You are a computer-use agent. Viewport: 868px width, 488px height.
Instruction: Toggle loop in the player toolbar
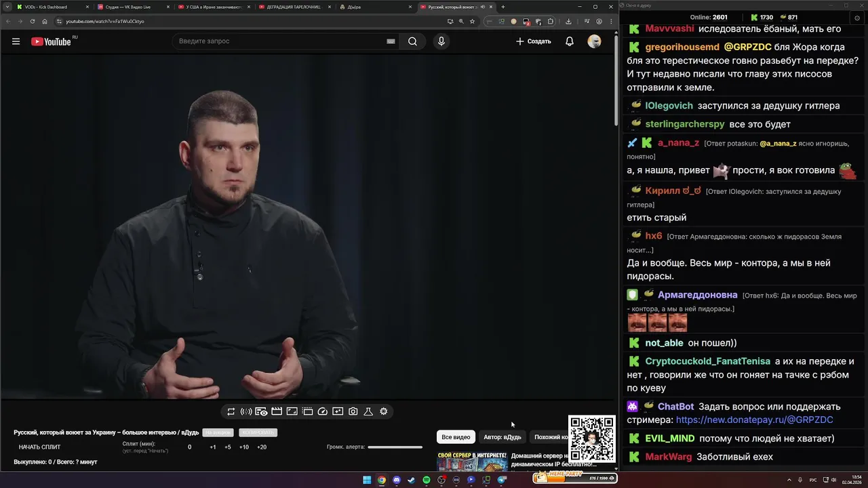pos(231,411)
